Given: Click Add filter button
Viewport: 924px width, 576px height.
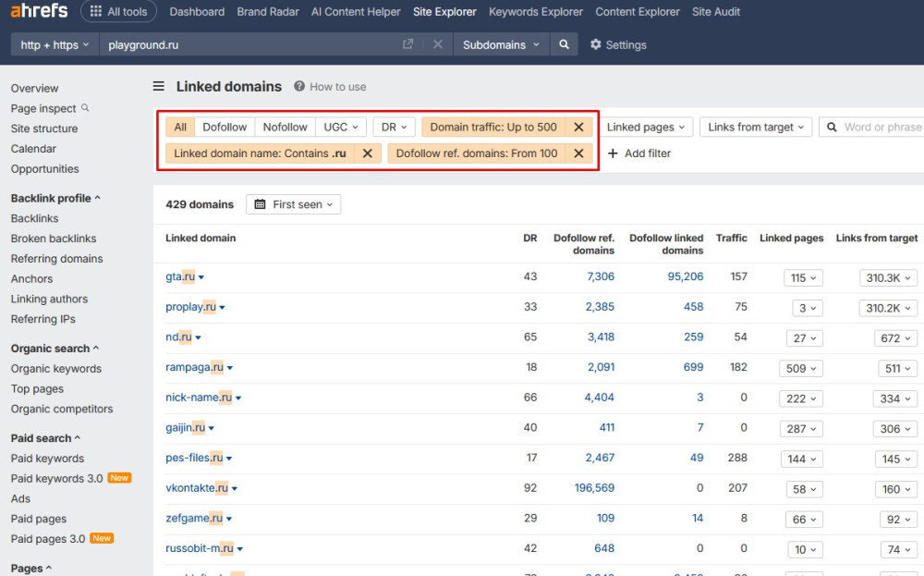Looking at the screenshot, I should [x=638, y=153].
